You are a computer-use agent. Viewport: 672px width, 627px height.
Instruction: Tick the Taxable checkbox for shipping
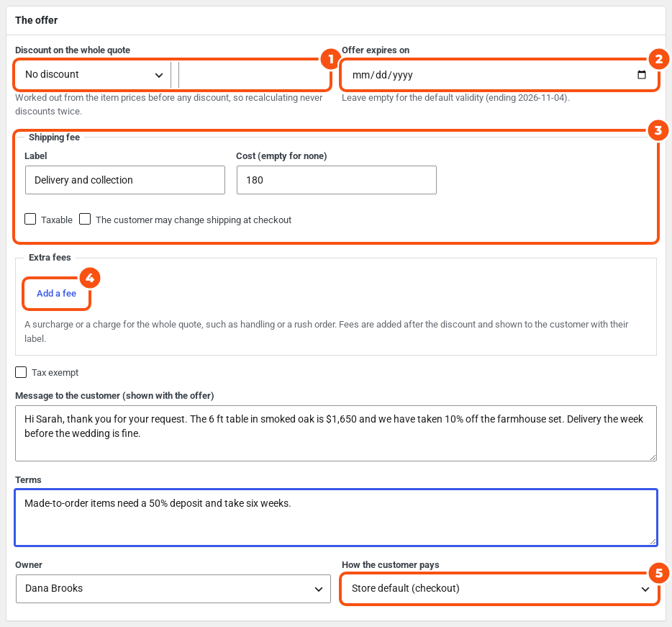(x=30, y=219)
